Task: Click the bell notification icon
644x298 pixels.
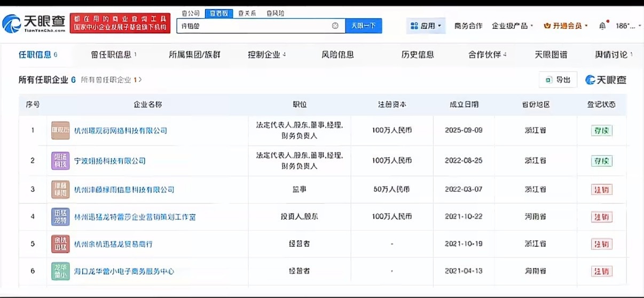Action: pyautogui.click(x=602, y=26)
